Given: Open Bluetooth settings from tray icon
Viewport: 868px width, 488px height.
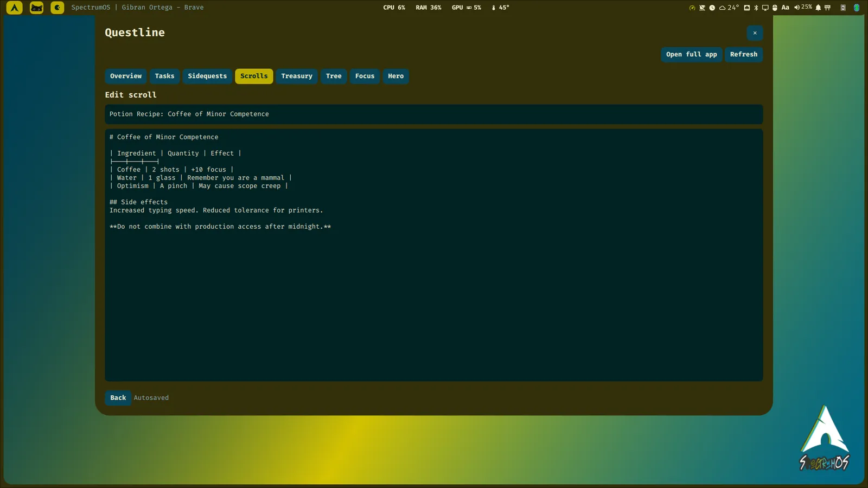Looking at the screenshot, I should click(756, 8).
